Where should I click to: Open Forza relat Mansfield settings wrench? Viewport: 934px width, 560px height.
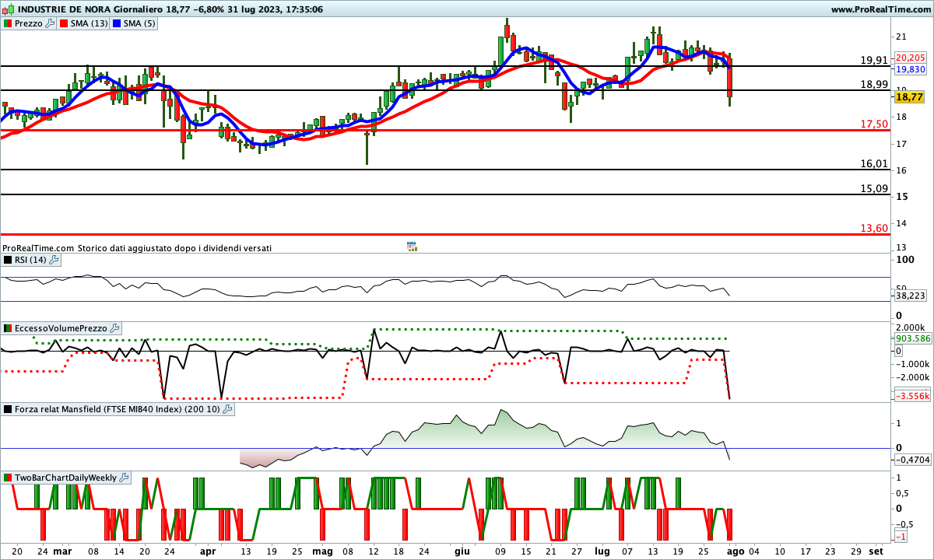229,408
